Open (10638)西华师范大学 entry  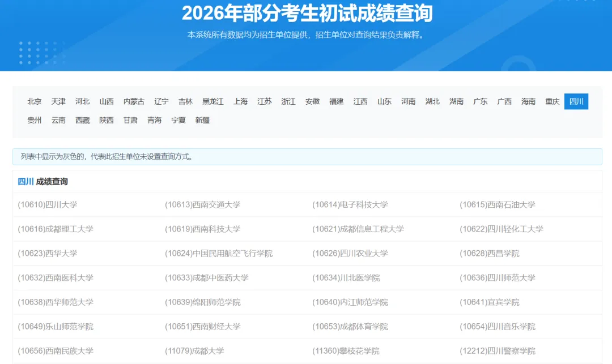(56, 302)
